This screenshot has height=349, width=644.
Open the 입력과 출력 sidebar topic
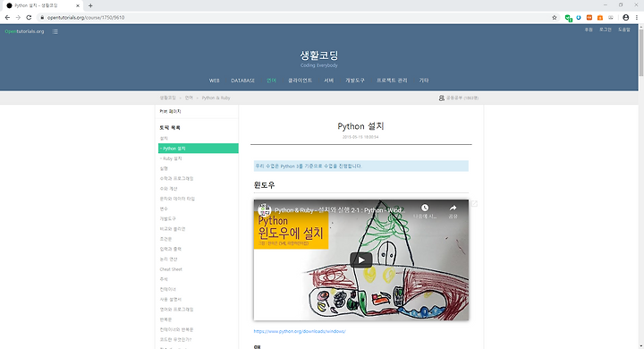tap(171, 249)
